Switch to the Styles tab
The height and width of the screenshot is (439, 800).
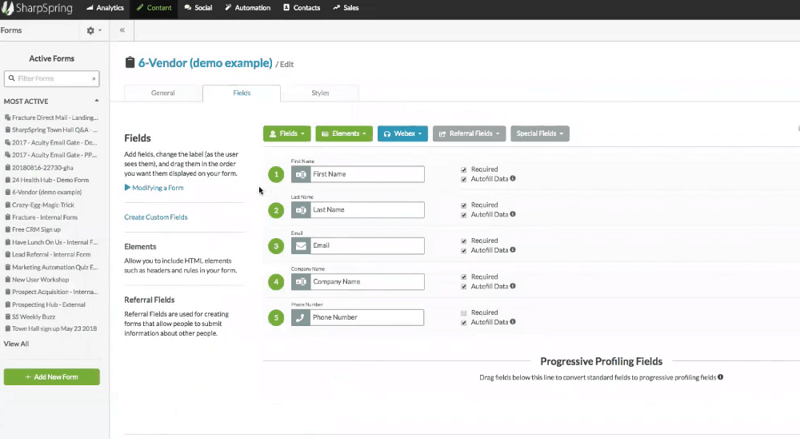(x=319, y=93)
